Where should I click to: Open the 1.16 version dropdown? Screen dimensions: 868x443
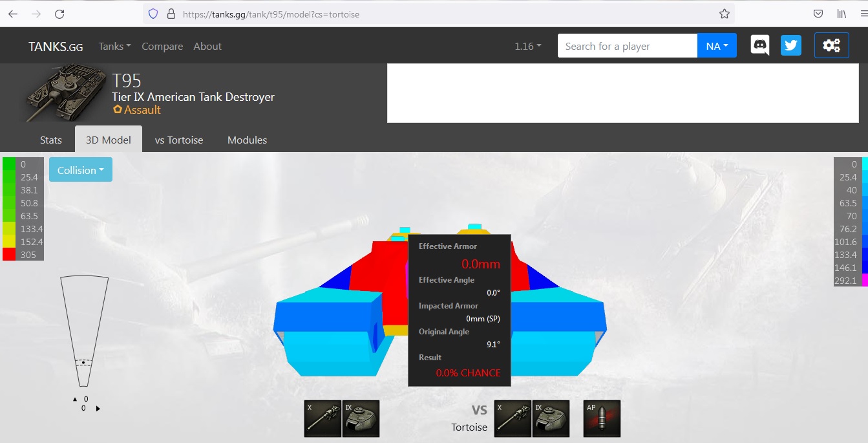528,47
